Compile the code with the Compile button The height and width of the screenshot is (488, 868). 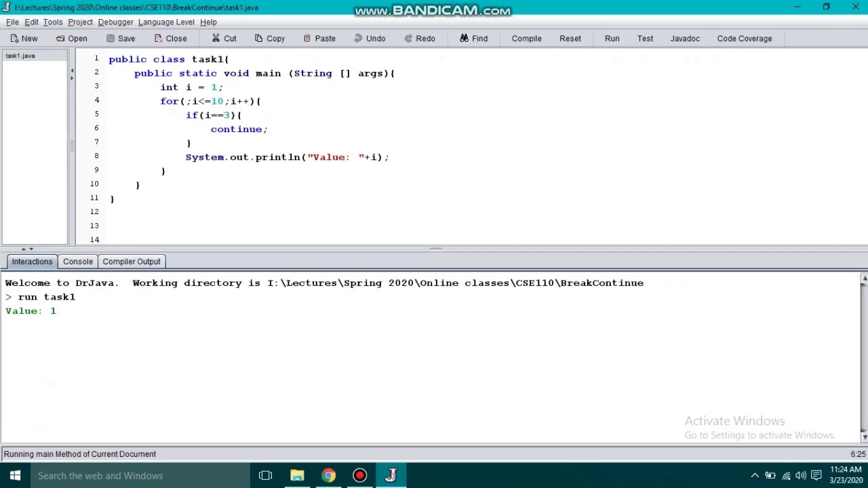pyautogui.click(x=526, y=39)
